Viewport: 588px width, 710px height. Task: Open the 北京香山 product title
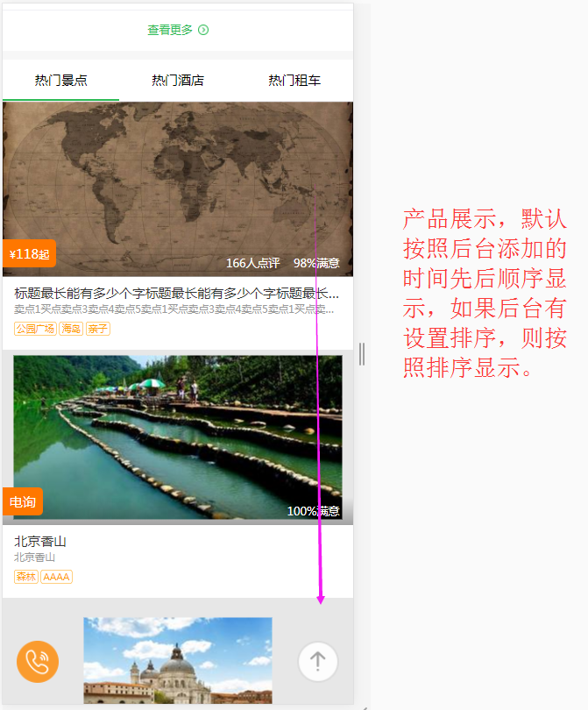pyautogui.click(x=40, y=542)
